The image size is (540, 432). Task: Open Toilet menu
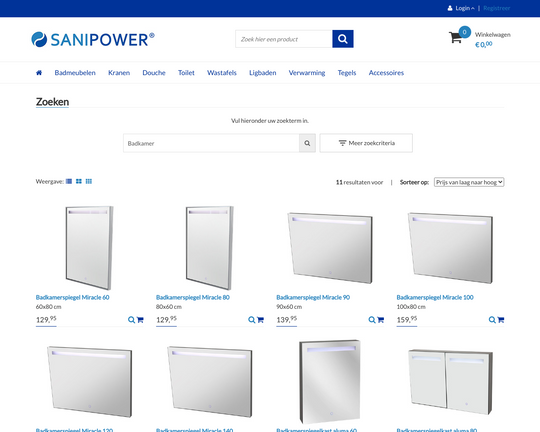(186, 73)
